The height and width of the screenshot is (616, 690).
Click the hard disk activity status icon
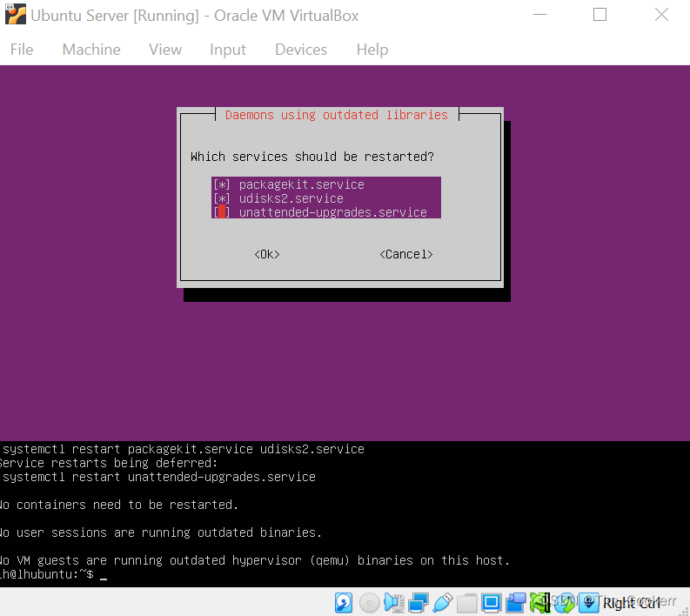tap(343, 602)
